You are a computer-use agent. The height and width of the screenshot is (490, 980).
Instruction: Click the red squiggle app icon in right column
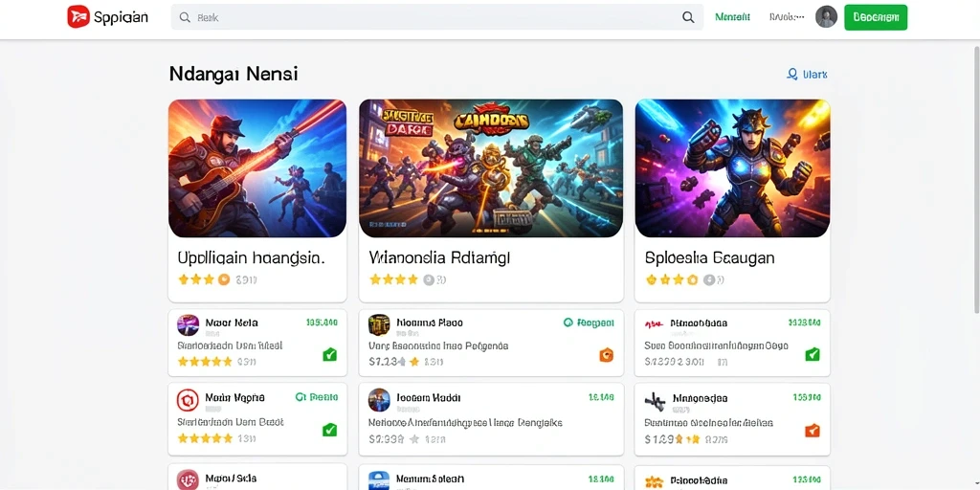tap(654, 325)
